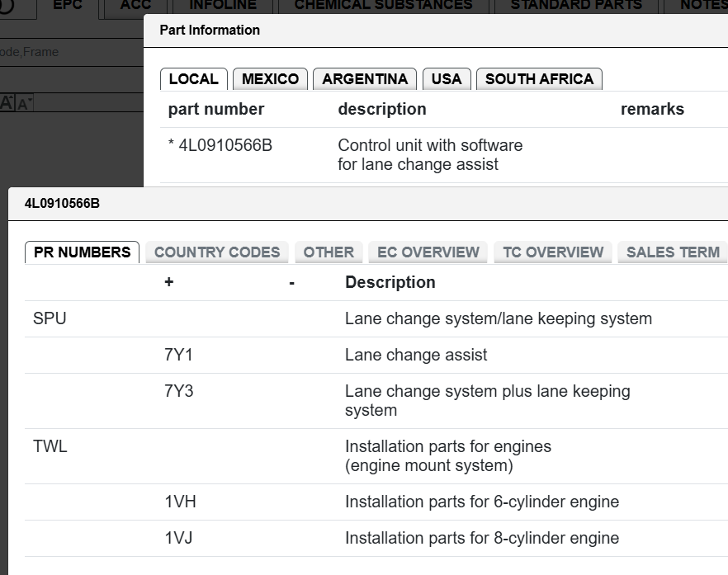The height and width of the screenshot is (575, 728).
Task: Click "Installation parts for 8-cylinder engine" text
Action: (482, 538)
